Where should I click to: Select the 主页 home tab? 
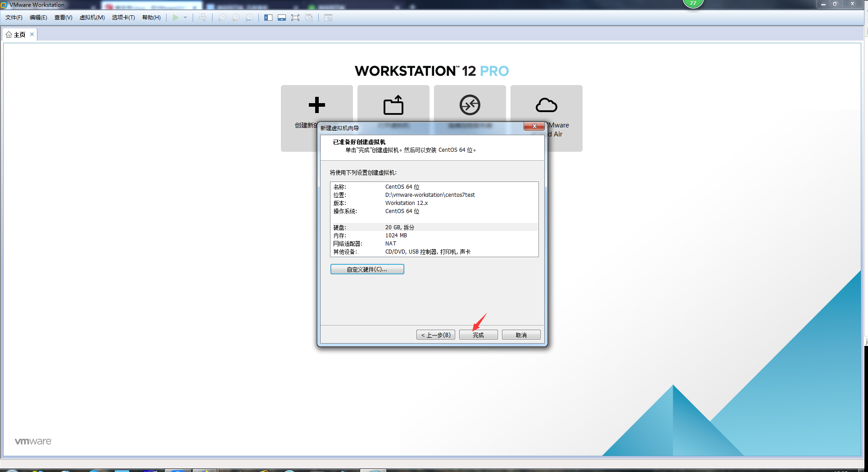(x=16, y=35)
